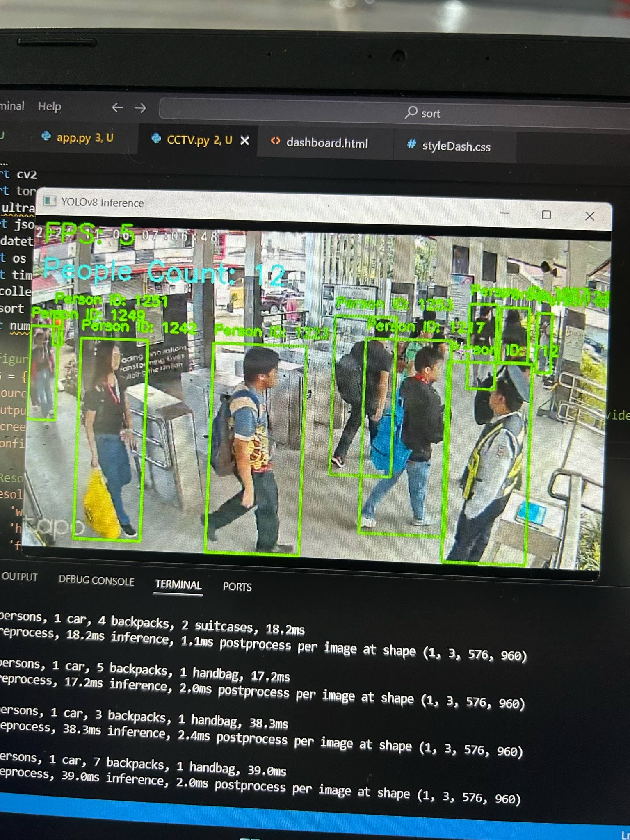This screenshot has height=840, width=630.
Task: Select the styleDash.css tab
Action: (x=456, y=146)
